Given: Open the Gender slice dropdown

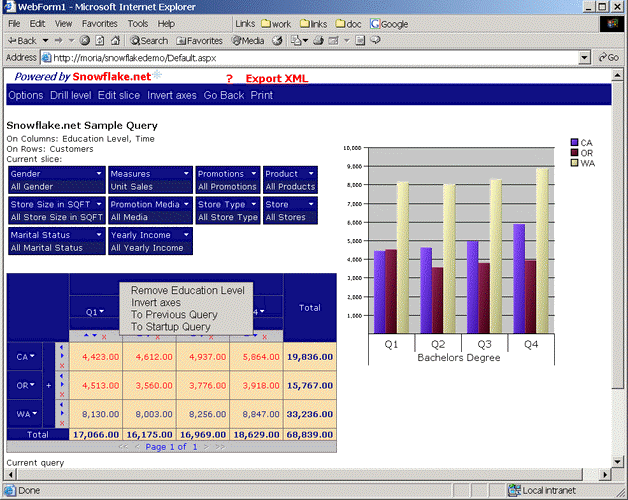Looking at the screenshot, I should click(99, 173).
